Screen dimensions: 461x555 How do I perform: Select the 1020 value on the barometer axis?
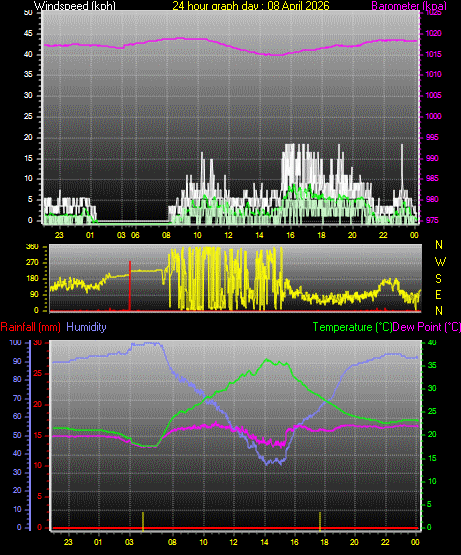click(434, 34)
